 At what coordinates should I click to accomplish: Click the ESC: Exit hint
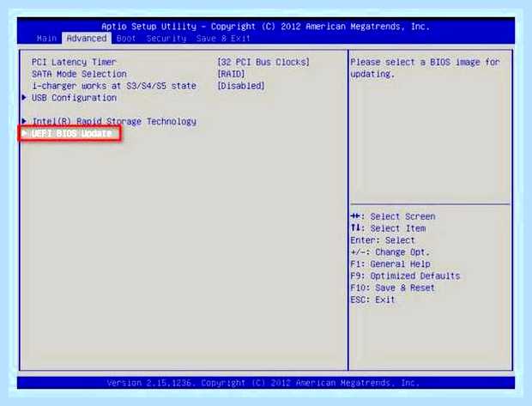(372, 300)
